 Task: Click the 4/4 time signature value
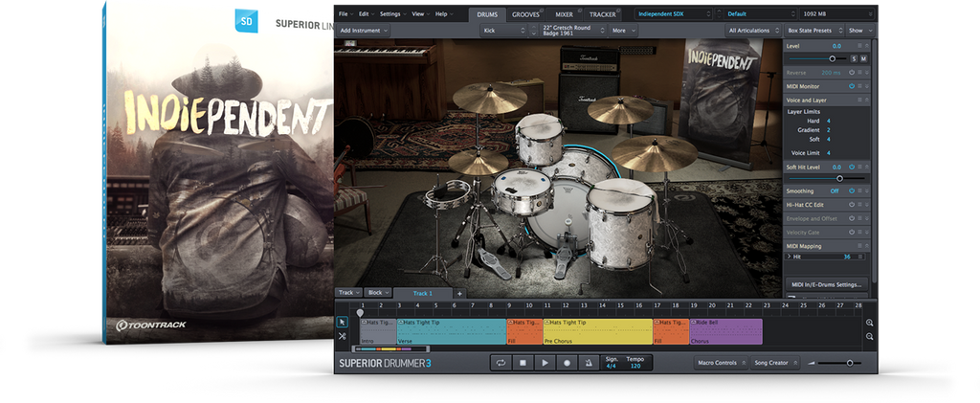click(611, 366)
